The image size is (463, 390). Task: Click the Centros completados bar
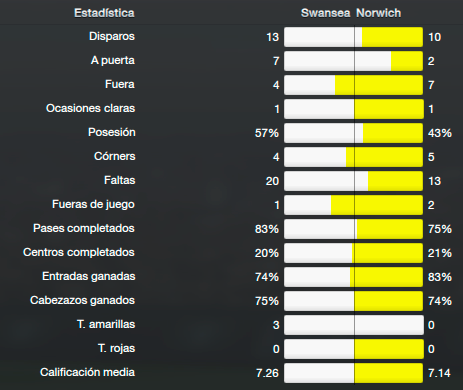point(354,253)
